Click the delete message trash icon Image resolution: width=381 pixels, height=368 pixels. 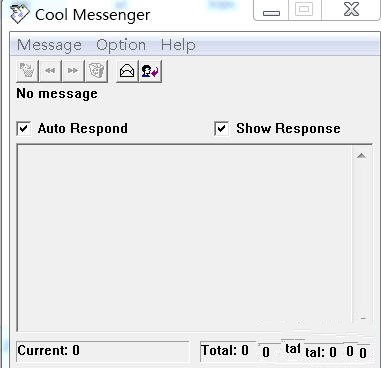point(96,71)
